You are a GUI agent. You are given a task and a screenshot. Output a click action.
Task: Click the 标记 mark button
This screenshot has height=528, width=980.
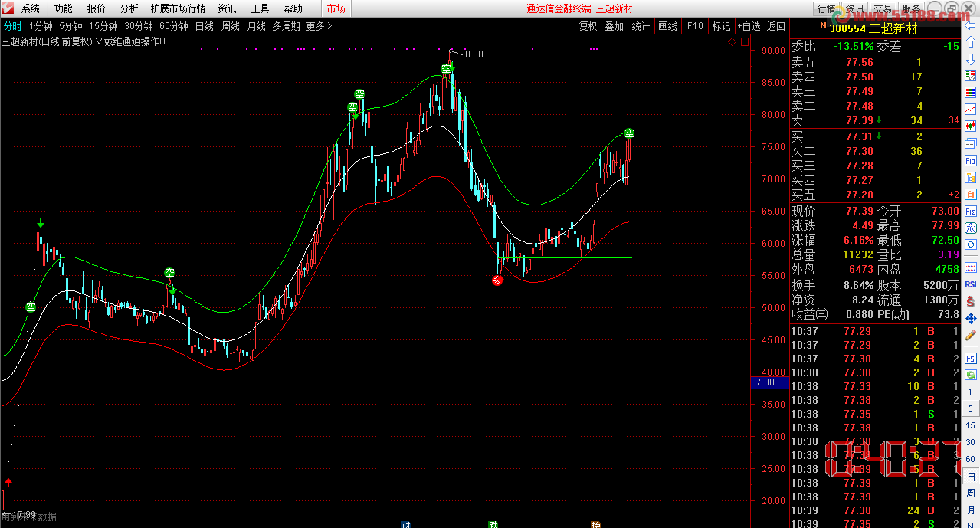tap(721, 26)
